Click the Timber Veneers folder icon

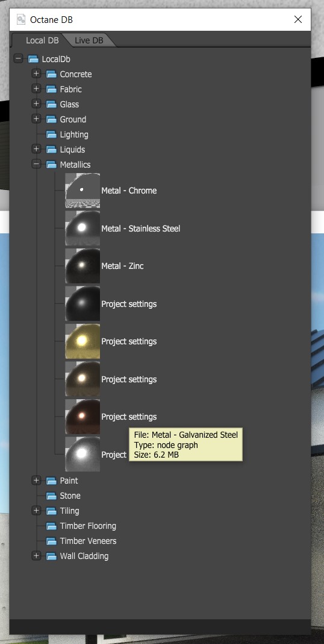pyautogui.click(x=51, y=541)
